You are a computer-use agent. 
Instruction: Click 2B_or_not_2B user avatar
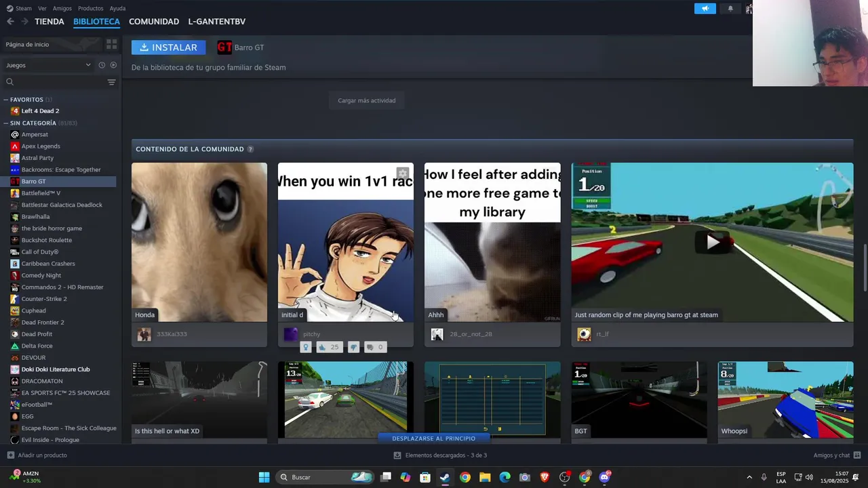(x=437, y=334)
